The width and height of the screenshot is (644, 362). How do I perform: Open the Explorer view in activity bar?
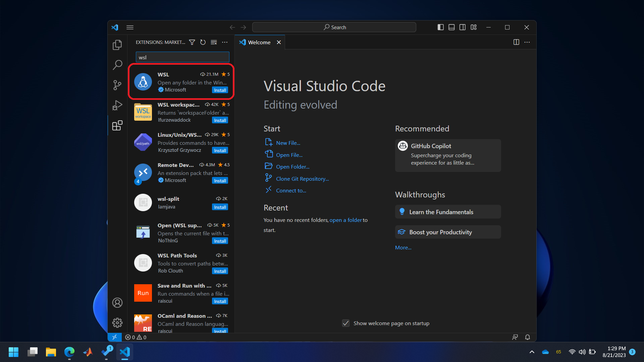[117, 45]
